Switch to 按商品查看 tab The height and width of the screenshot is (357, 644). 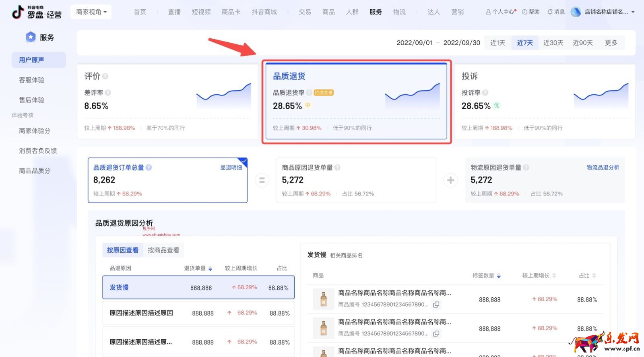point(163,250)
